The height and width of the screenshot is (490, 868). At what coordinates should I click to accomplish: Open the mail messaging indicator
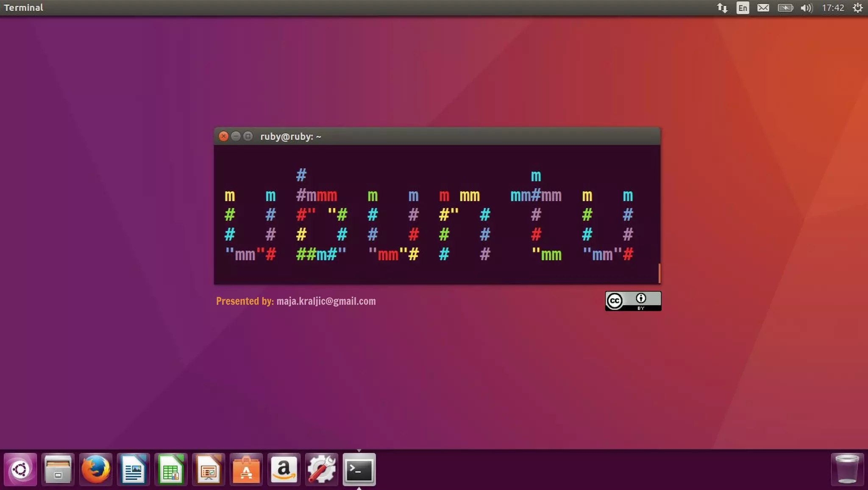[763, 8]
